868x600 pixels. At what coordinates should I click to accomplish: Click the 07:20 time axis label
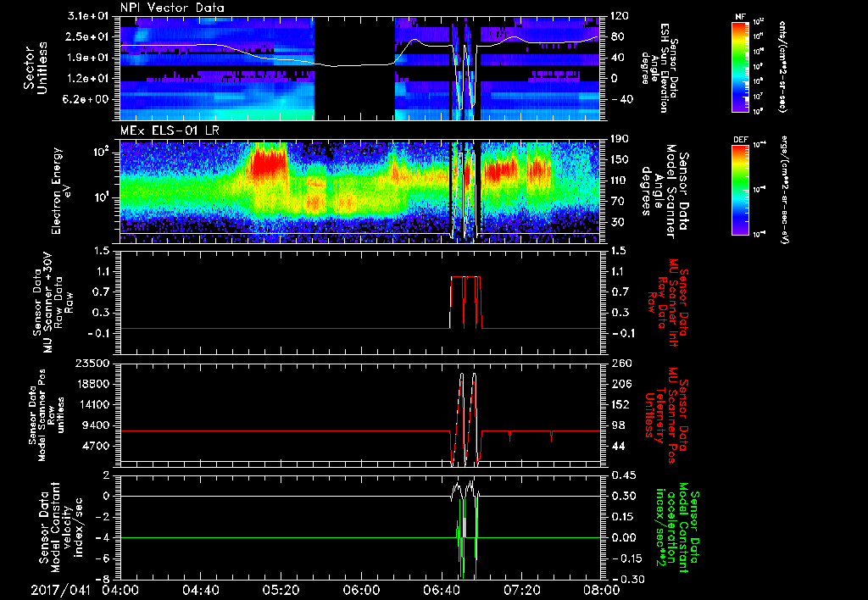point(521,590)
